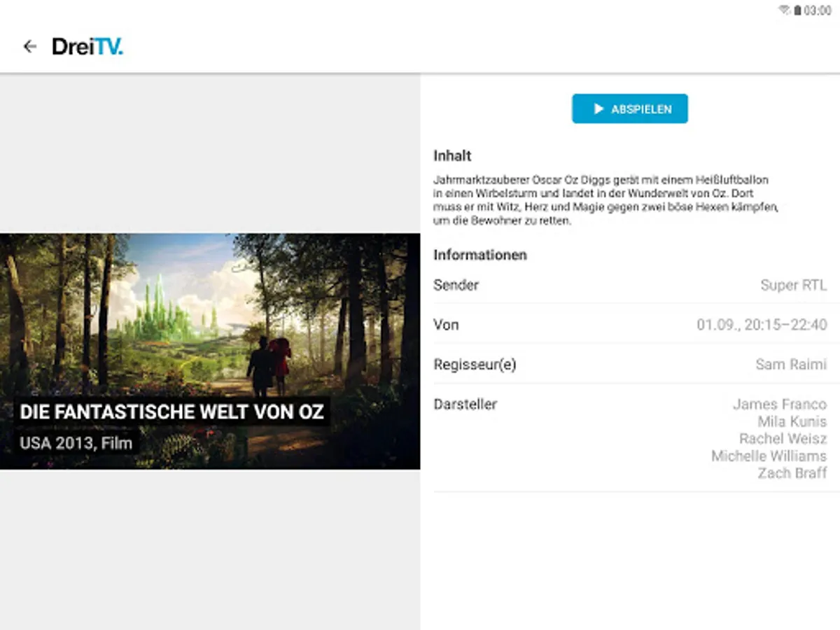Select the Super RTL sender value
This screenshot has height=630, width=840.
793,285
